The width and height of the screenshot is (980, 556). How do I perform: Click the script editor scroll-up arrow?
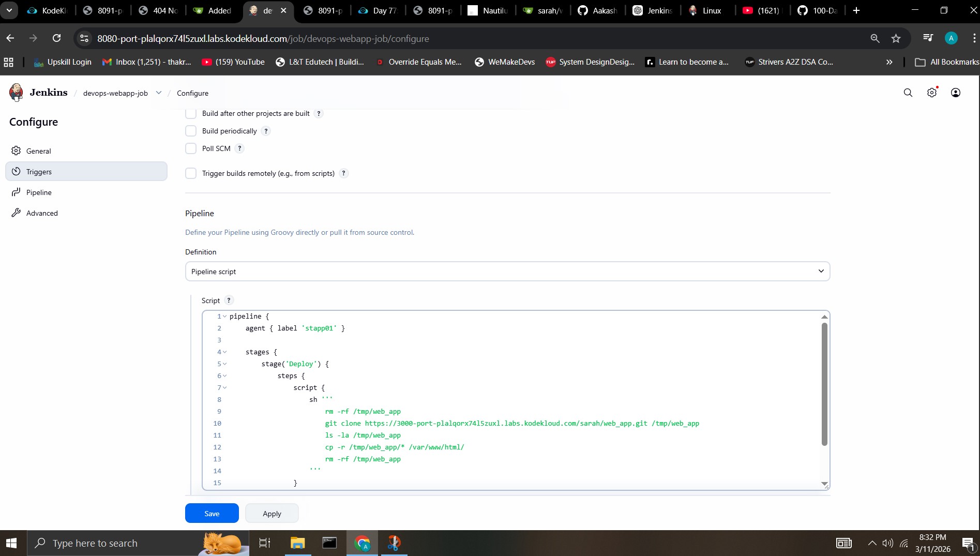[824, 317]
